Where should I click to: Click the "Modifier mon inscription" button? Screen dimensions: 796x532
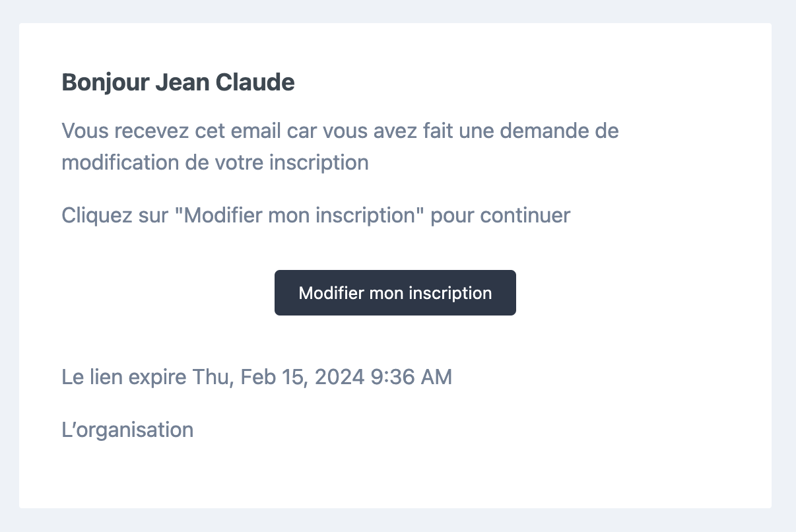pyautogui.click(x=395, y=293)
